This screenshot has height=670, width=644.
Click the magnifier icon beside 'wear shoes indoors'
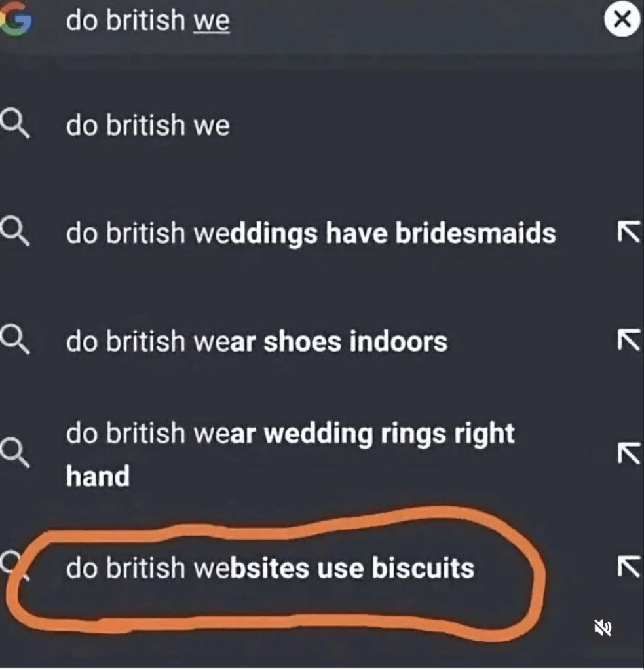[14, 341]
